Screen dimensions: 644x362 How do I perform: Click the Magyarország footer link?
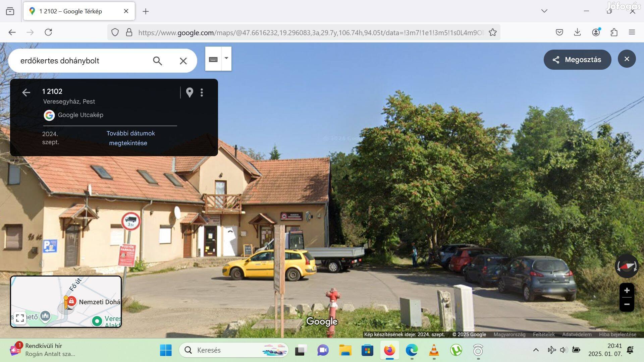pos(509,335)
